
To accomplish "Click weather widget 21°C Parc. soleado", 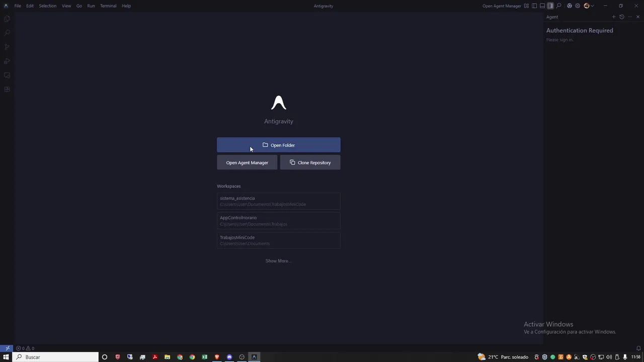I will [503, 357].
